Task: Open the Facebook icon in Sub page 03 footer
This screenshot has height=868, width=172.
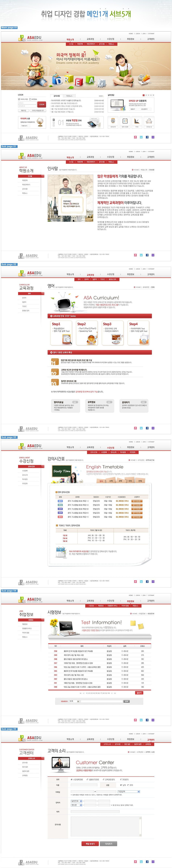Action: [147, 581]
